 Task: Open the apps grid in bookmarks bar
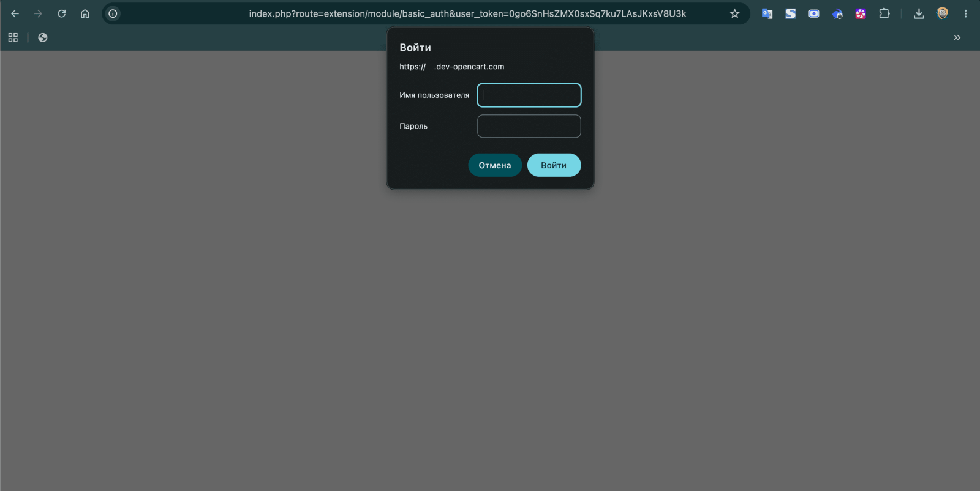(x=13, y=37)
